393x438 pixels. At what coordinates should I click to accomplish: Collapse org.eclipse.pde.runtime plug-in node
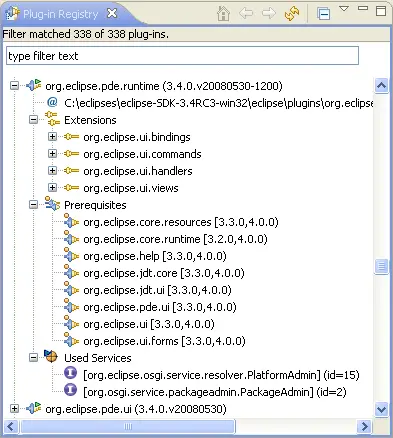pyautogui.click(x=14, y=86)
